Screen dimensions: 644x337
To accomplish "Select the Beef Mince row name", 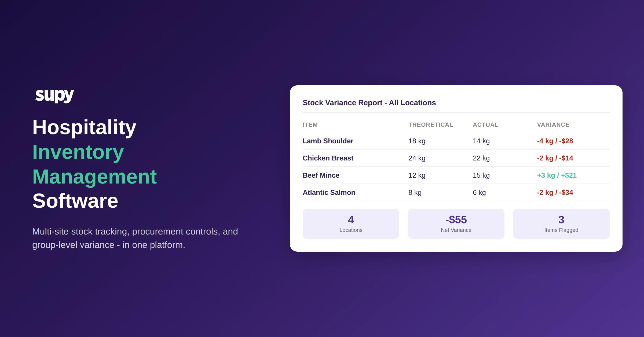I will coord(321,175).
